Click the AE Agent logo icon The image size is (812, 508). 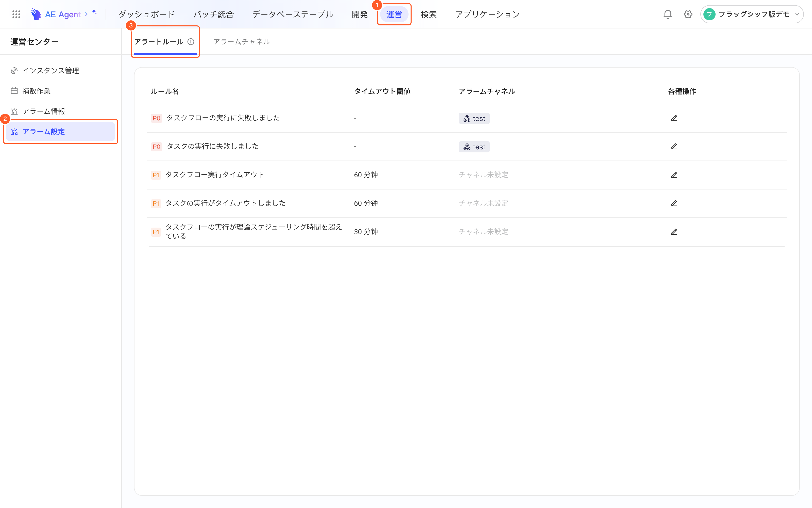coord(36,14)
